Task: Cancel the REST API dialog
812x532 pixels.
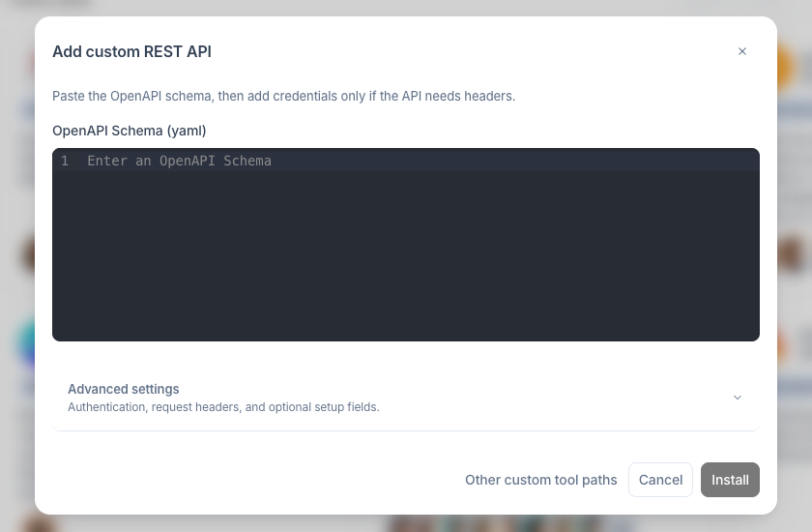Action: point(660,480)
